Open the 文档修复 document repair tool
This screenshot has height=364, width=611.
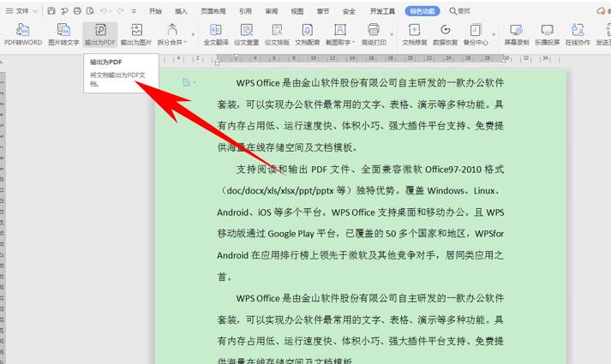(x=415, y=34)
